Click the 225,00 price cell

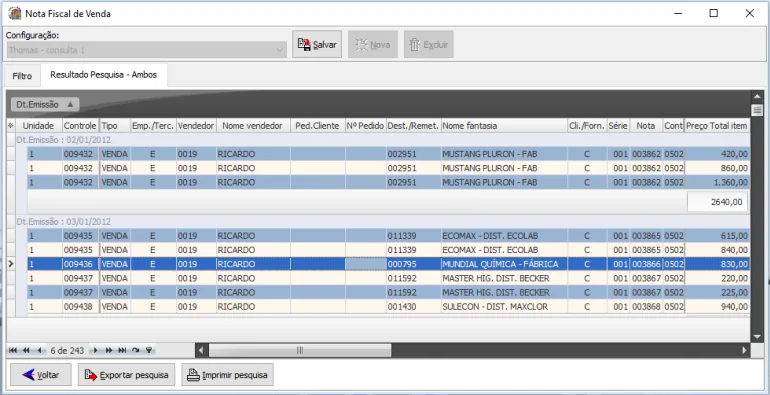[x=716, y=292]
